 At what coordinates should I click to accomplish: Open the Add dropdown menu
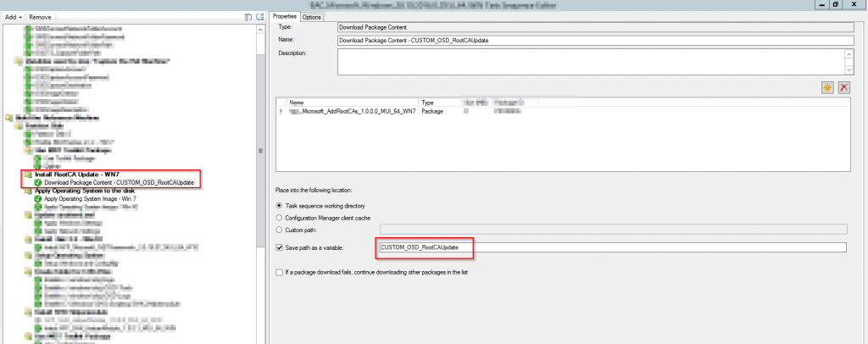pos(14,17)
